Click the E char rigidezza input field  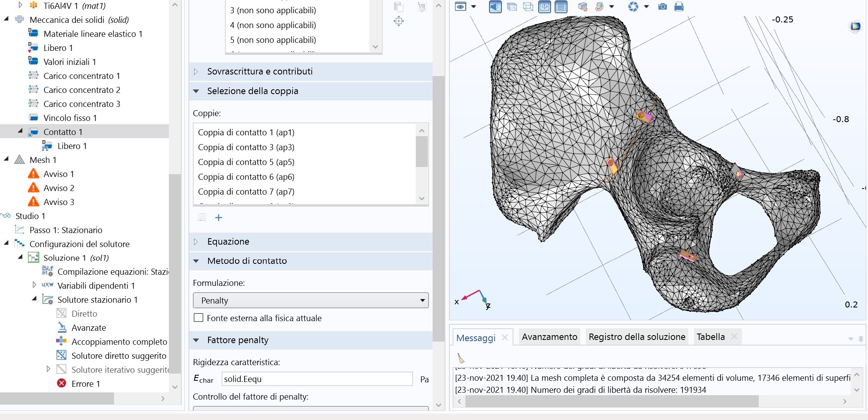pos(317,379)
